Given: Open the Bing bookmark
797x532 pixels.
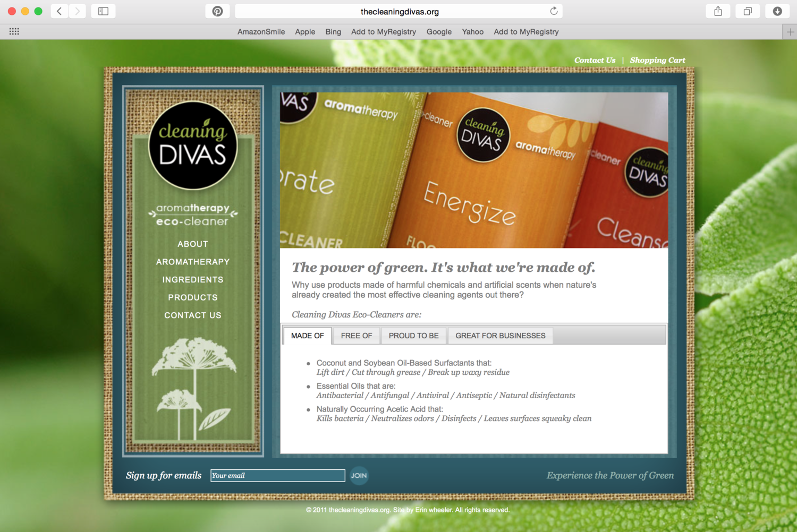Looking at the screenshot, I should tap(333, 32).
